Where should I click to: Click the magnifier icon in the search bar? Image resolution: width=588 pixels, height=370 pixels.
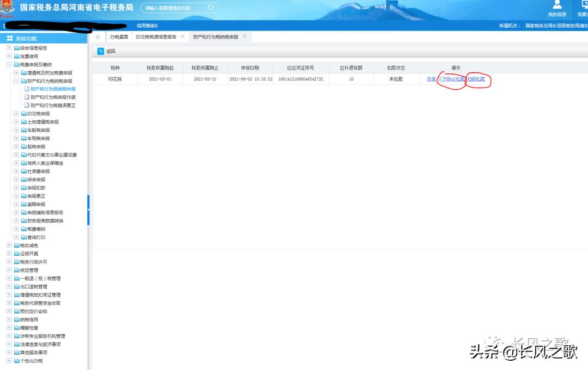click(211, 7)
